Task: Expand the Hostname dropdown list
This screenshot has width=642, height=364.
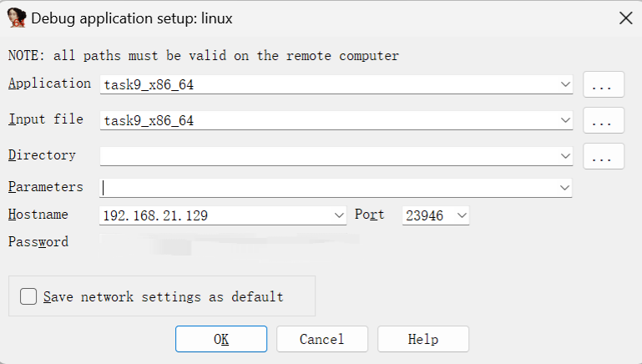Action: [x=339, y=215]
